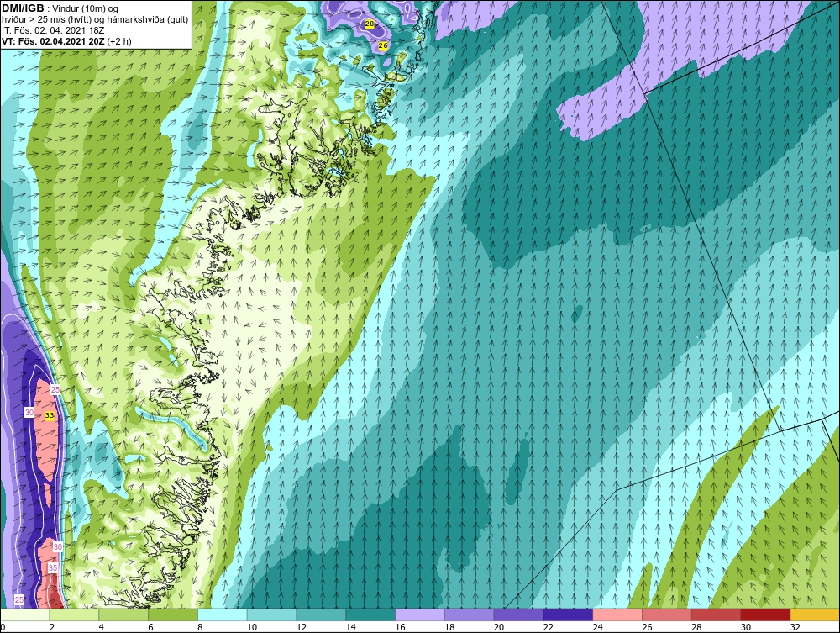This screenshot has height=633, width=840.
Task: Pick the teal 12–14 legend swatch
Action: point(321,615)
